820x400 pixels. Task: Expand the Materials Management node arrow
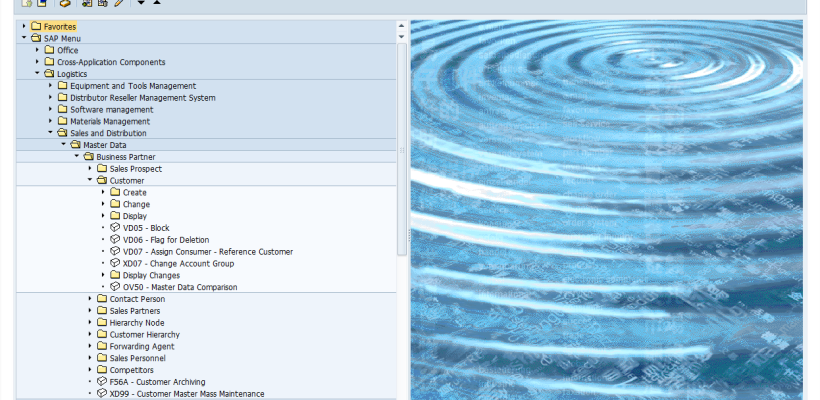(x=51, y=121)
